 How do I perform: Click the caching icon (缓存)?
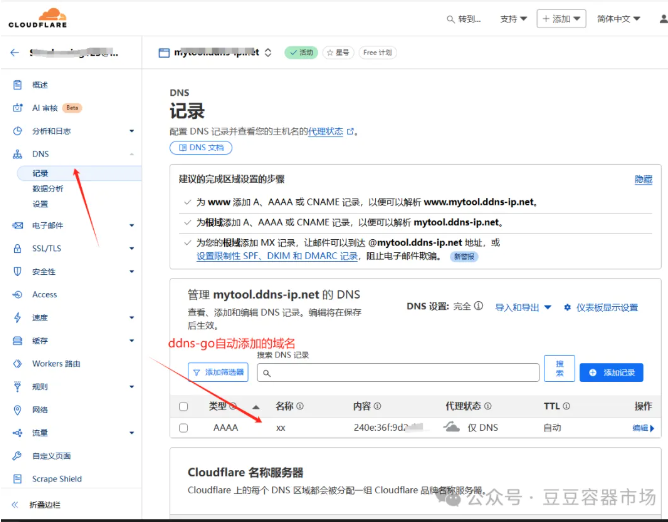[17, 340]
